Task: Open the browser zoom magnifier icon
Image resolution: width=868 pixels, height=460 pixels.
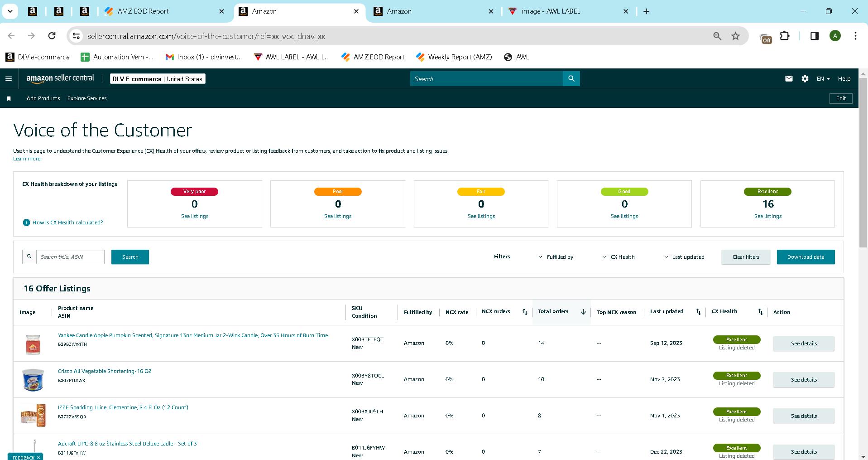Action: 717,36
